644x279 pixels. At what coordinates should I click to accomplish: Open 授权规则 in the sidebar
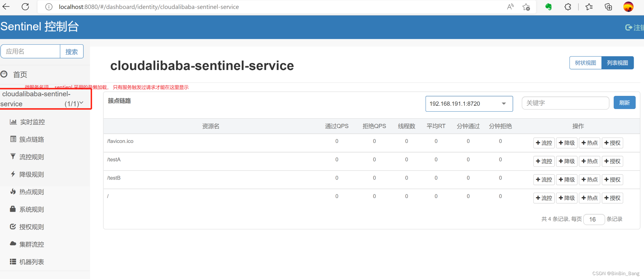(32, 227)
